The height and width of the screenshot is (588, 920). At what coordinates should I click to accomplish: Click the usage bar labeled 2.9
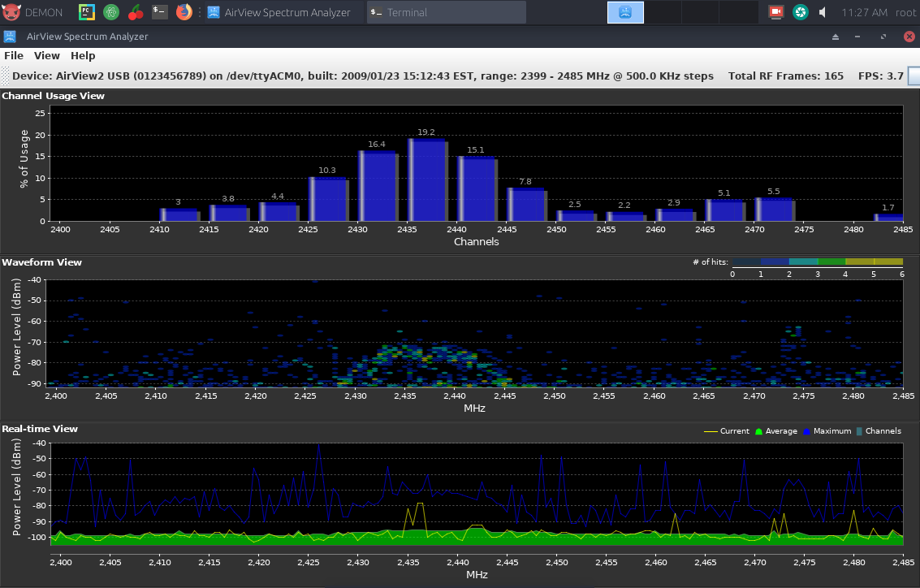click(x=676, y=214)
